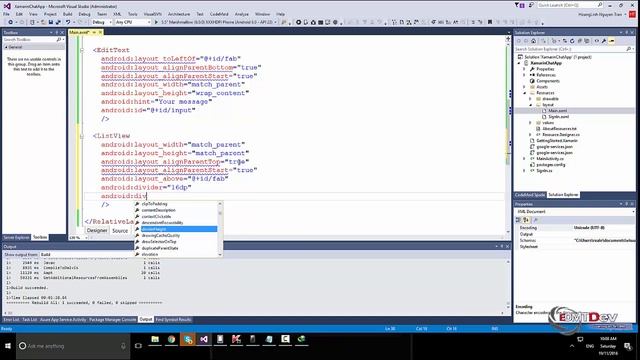Open File Explorer from the taskbar
Screen dimensions: 640x360
pos(155,339)
